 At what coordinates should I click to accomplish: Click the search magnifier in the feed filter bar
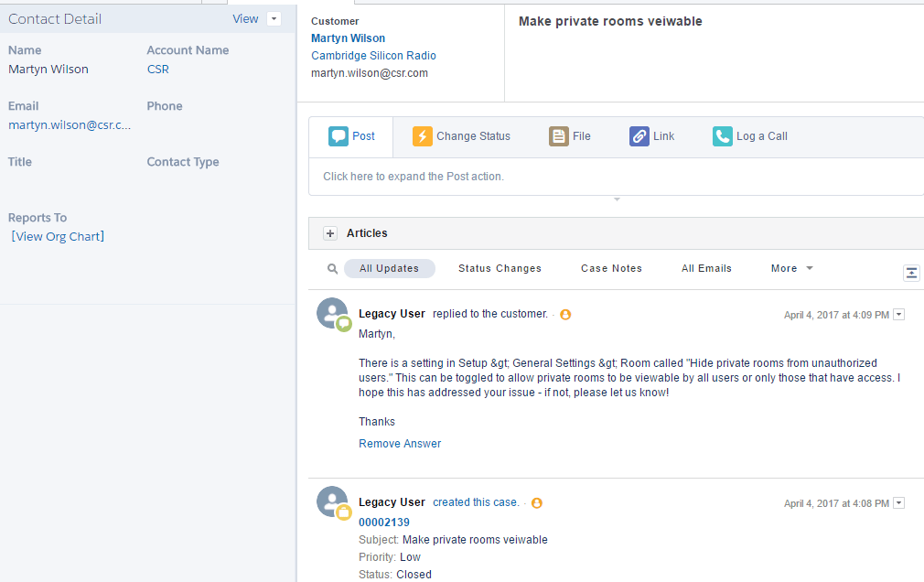(332, 268)
